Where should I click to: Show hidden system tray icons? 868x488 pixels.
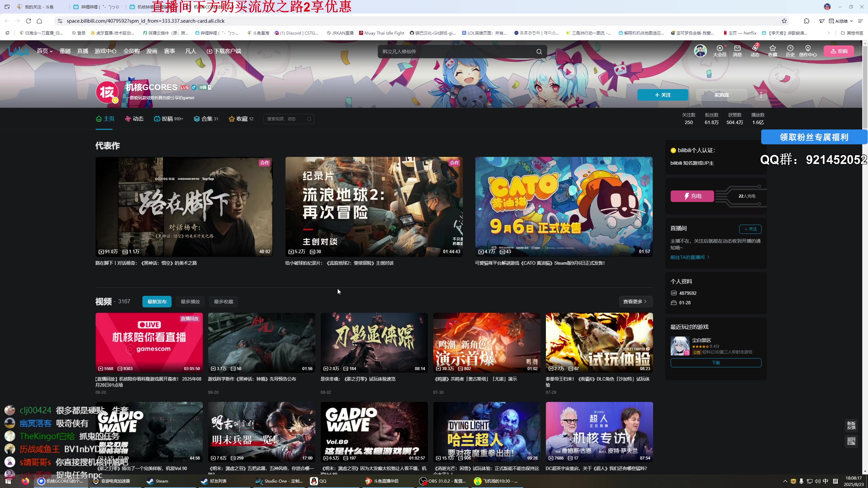(785, 481)
